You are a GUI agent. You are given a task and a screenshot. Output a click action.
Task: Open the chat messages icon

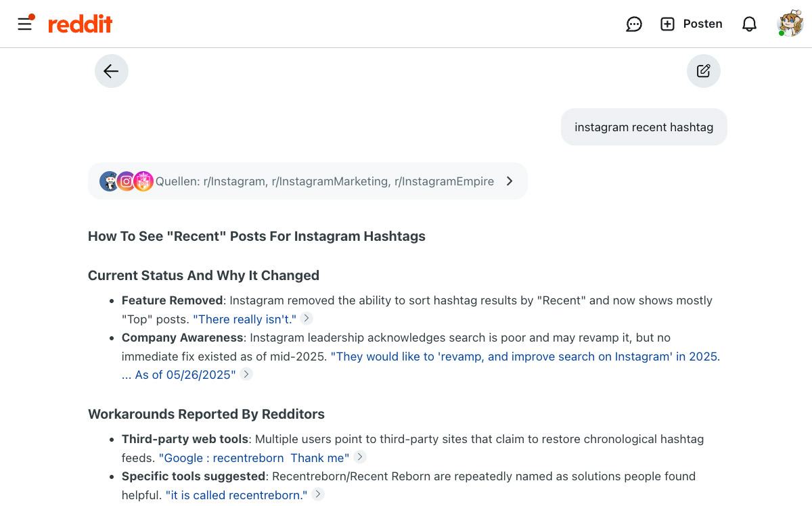634,24
